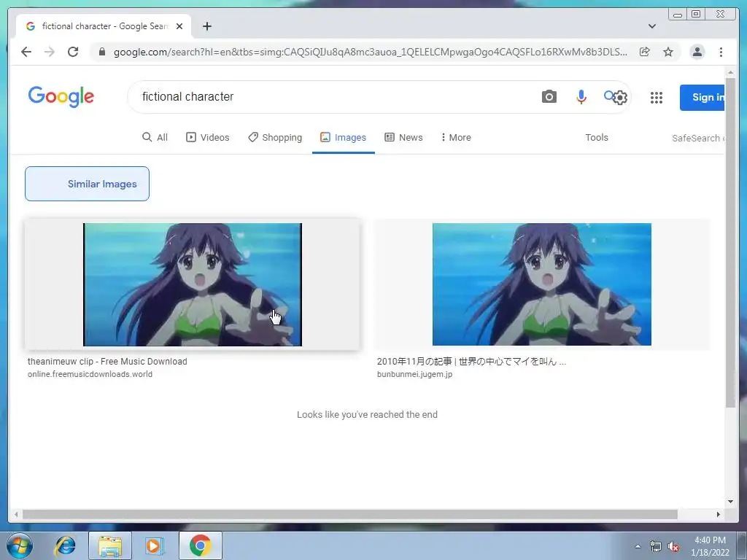Open Windows Explorer from taskbar
747x560 pixels.
tap(110, 545)
